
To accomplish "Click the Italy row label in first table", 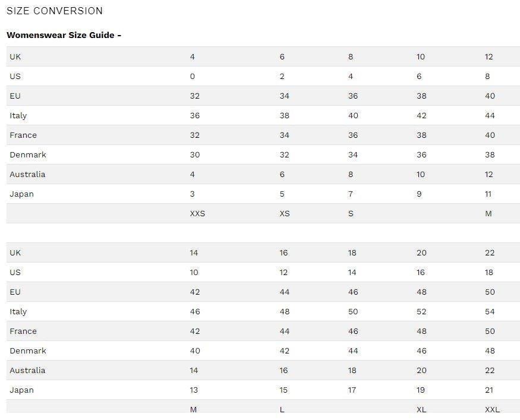I will coord(18,116).
